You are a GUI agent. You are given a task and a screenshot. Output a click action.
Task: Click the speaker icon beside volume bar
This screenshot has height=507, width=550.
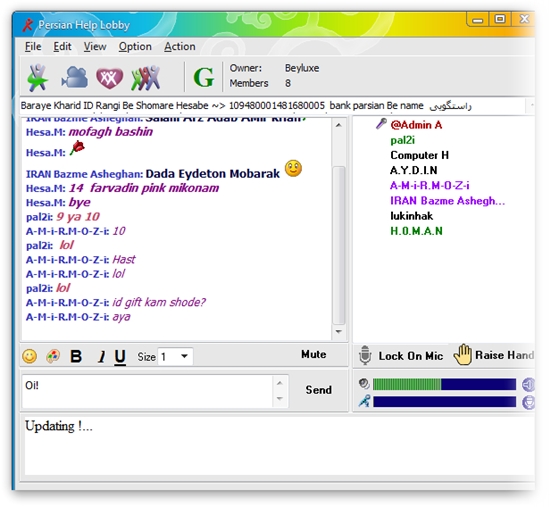(x=364, y=384)
